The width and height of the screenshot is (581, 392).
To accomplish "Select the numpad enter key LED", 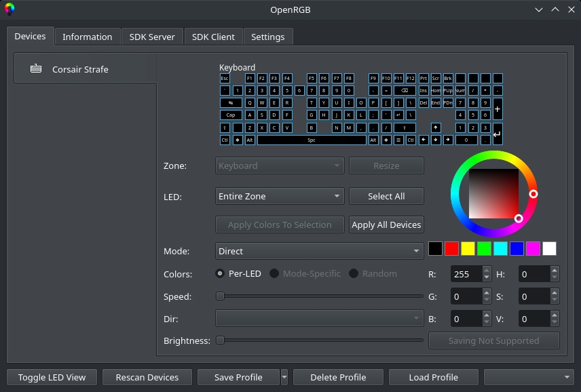I will [x=498, y=134].
